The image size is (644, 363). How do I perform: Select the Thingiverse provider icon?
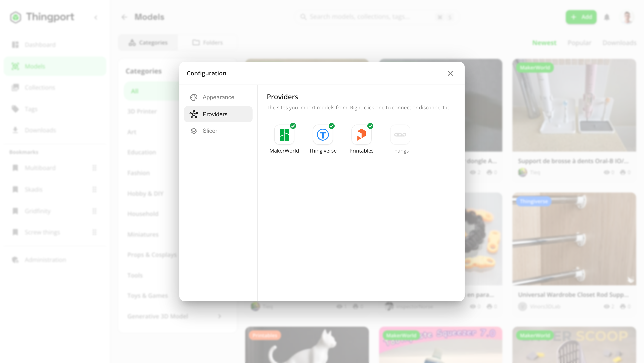(x=323, y=135)
